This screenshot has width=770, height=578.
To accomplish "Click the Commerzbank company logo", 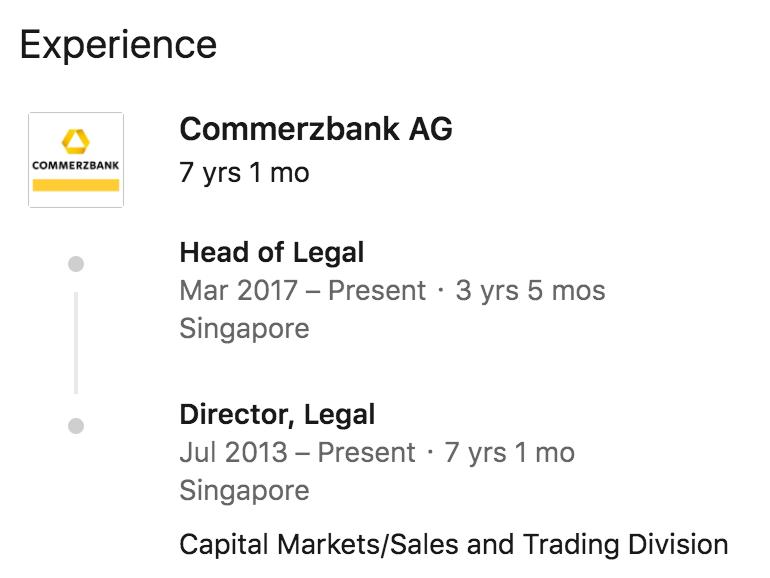I will (x=76, y=160).
